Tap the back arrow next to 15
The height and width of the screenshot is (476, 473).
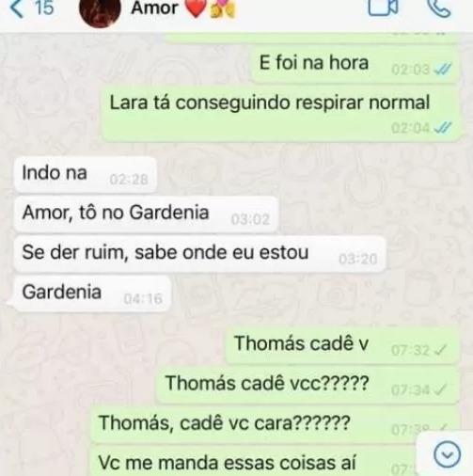(16, 8)
